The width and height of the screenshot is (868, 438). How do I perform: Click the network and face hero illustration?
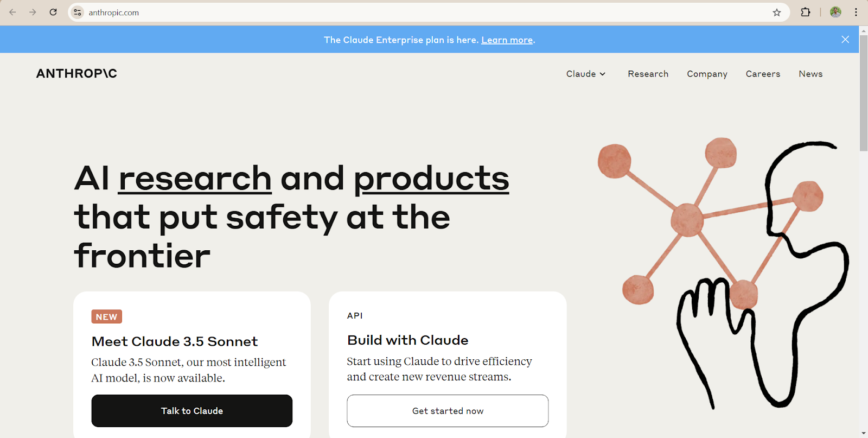point(723,273)
